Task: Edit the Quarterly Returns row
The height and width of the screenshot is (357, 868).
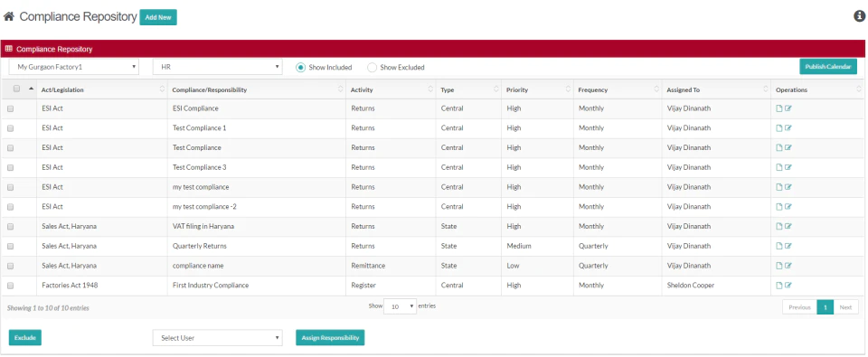Action: 788,247
